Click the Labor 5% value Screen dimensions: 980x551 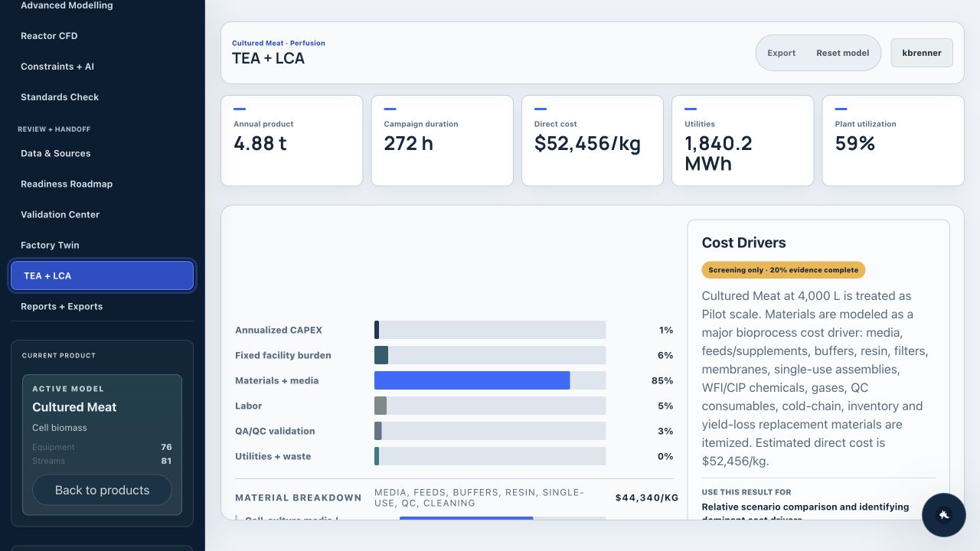click(x=665, y=406)
